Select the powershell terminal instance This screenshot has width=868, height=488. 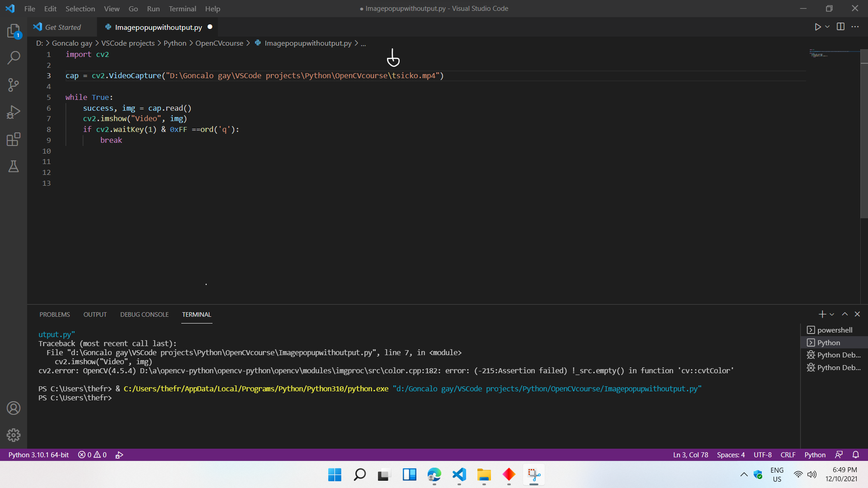(834, 330)
